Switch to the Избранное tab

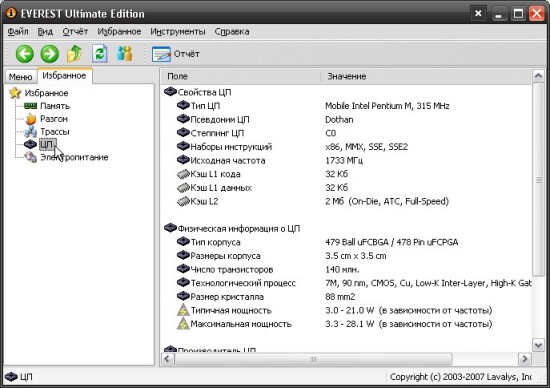[64, 76]
